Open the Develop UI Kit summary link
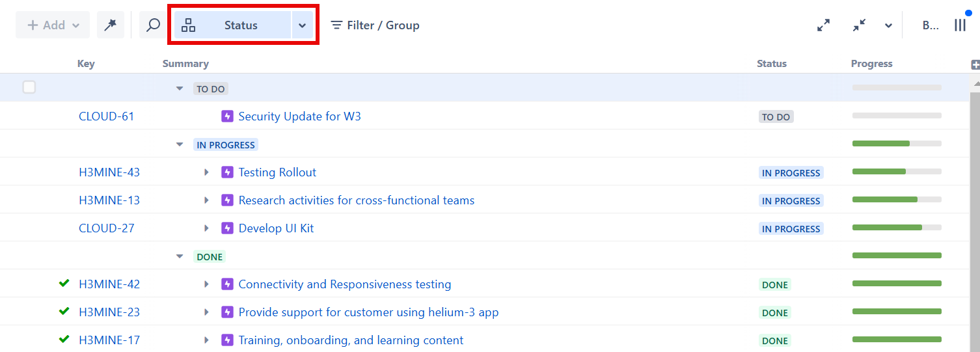Screen dimensions: 980x352 click(276, 228)
